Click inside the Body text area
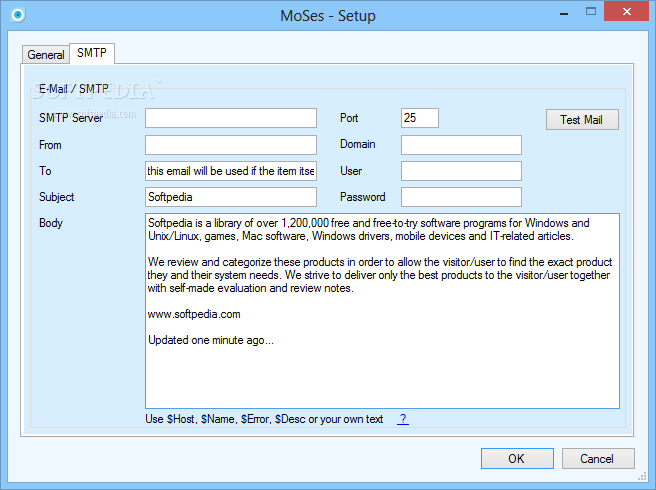This screenshot has width=656, height=490. [x=382, y=311]
